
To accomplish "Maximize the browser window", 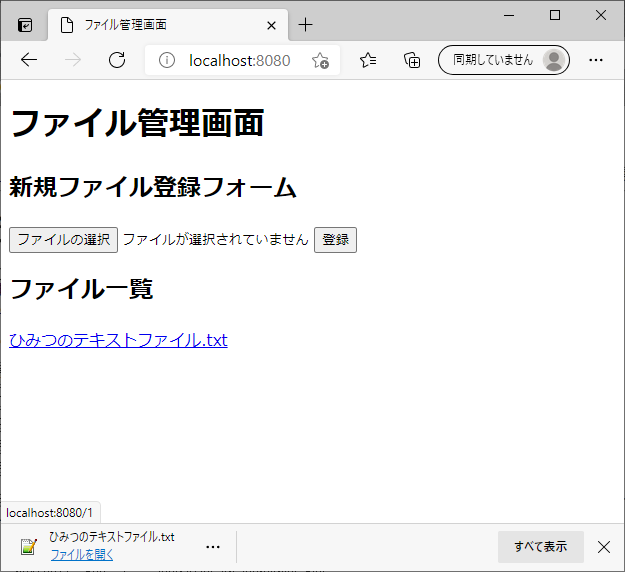I will click(555, 16).
